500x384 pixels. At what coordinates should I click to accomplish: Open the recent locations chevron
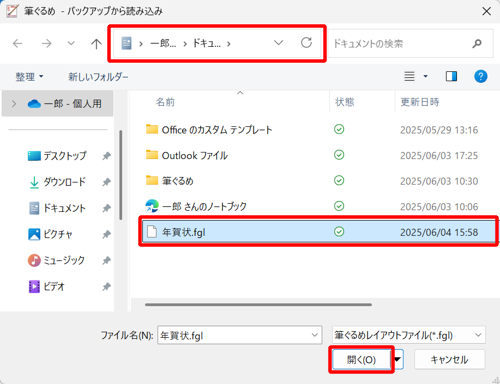[71, 43]
